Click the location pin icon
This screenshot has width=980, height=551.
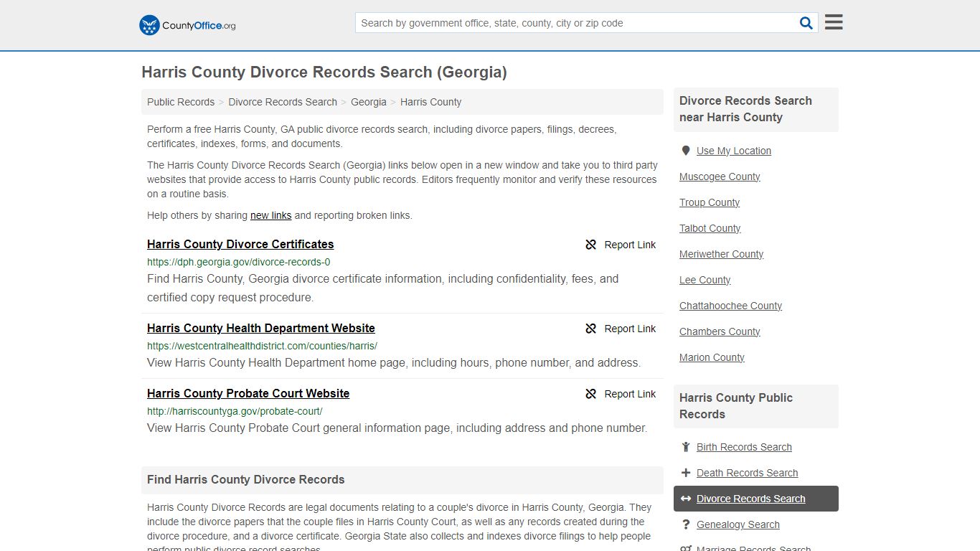[x=686, y=151]
